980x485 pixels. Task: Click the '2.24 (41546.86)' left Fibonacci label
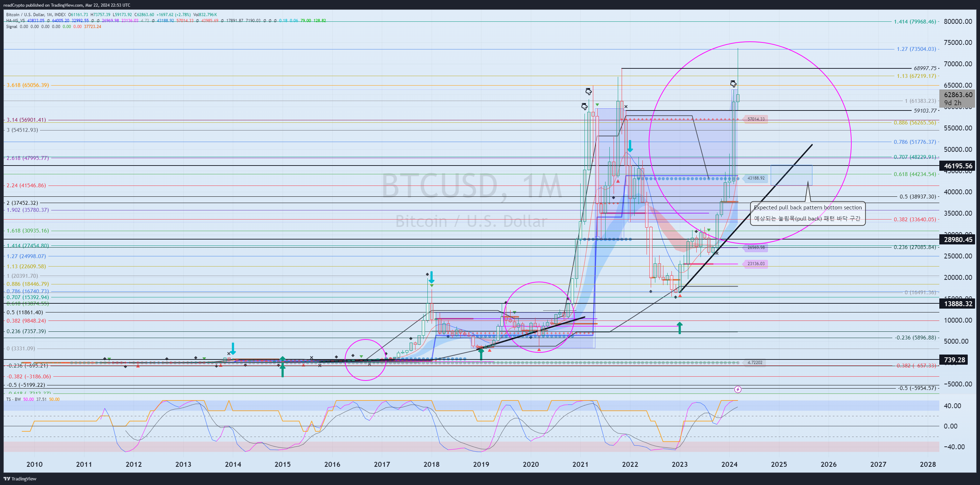tap(26, 186)
